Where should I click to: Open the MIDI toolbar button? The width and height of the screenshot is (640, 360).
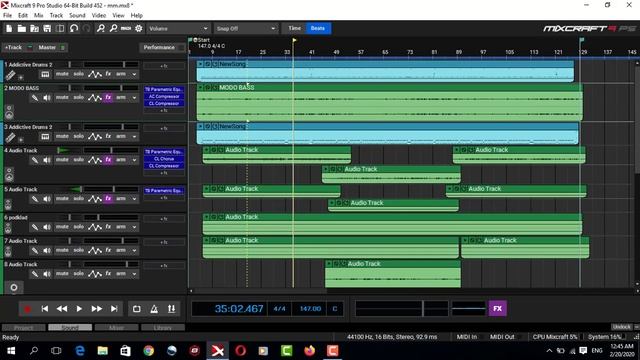(126, 29)
